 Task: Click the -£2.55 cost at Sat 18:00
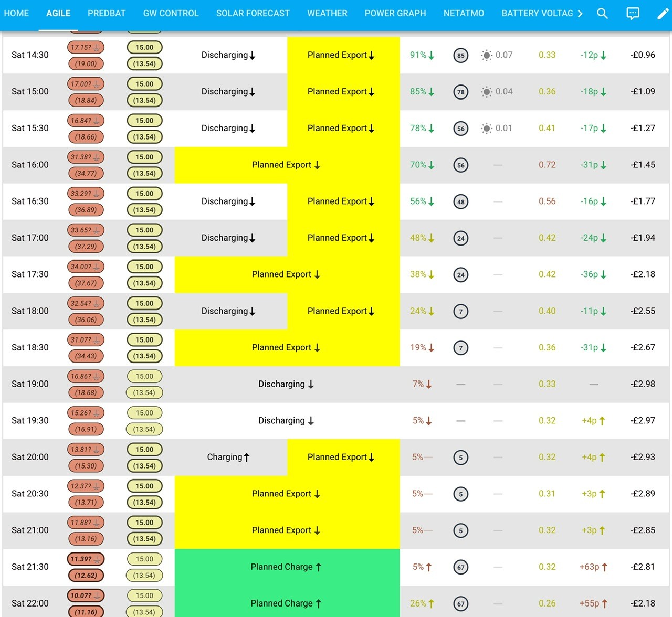(x=643, y=311)
